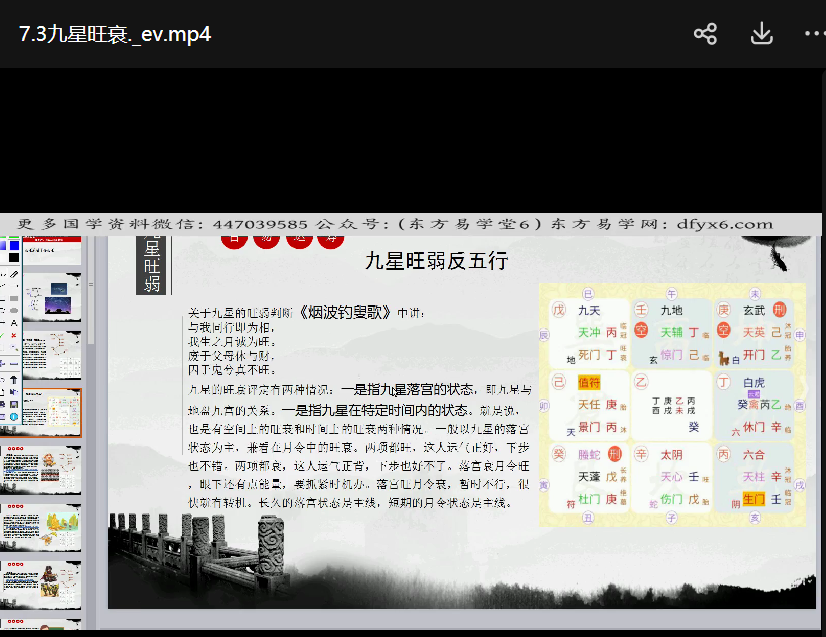The height and width of the screenshot is (637, 826).
Task: Click the slide title 九星旺弱反五行
Action: click(436, 262)
